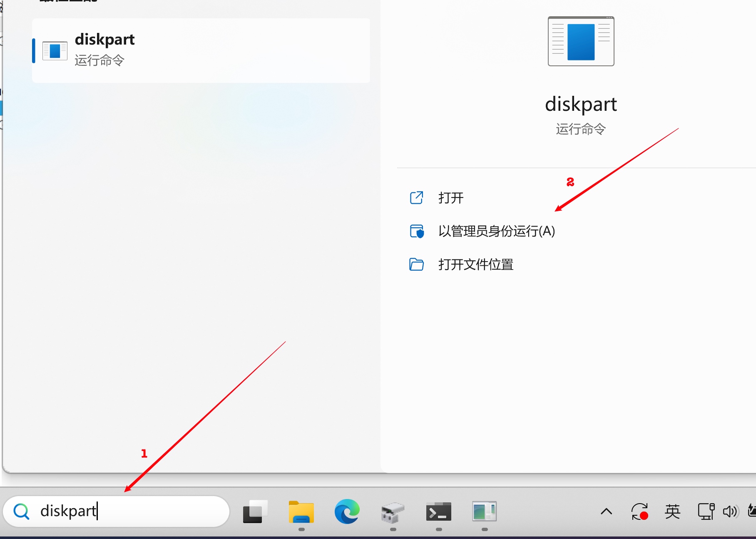This screenshot has width=756, height=539.
Task: Click the administrator shield icon
Action: click(x=417, y=231)
